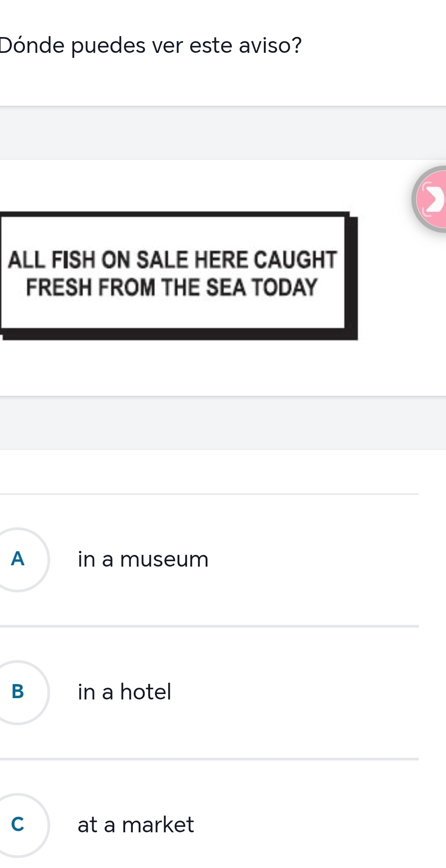Click the word 'hotel' in option B
The width and height of the screenshot is (446, 868).
tap(146, 692)
